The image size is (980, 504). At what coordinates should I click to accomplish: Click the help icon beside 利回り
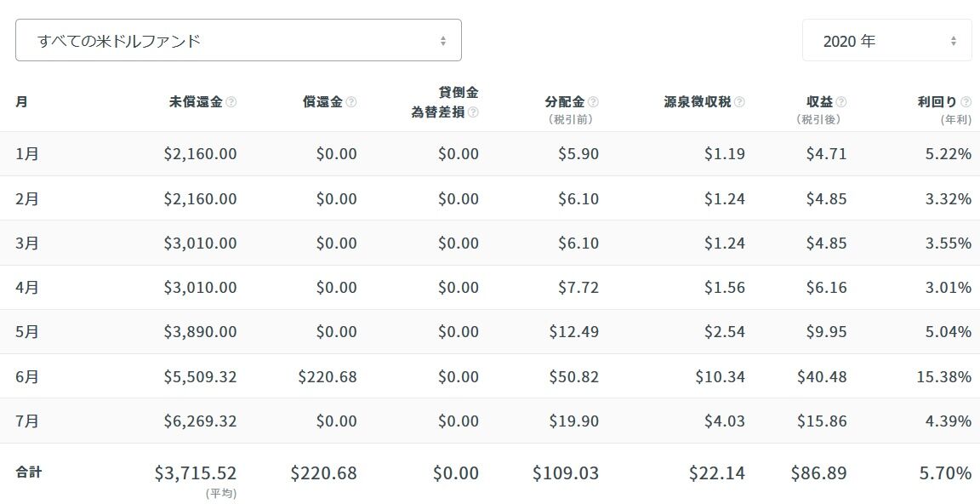pos(966,102)
